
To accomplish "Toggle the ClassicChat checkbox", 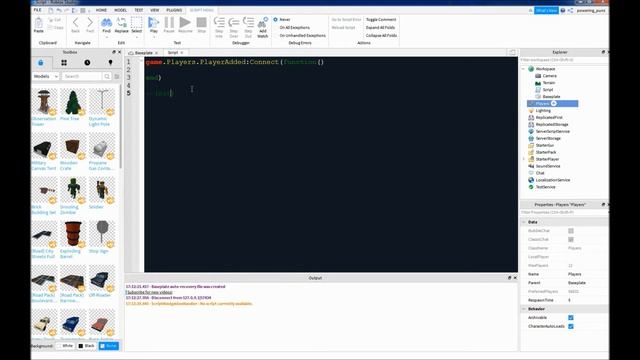I will (x=571, y=240).
